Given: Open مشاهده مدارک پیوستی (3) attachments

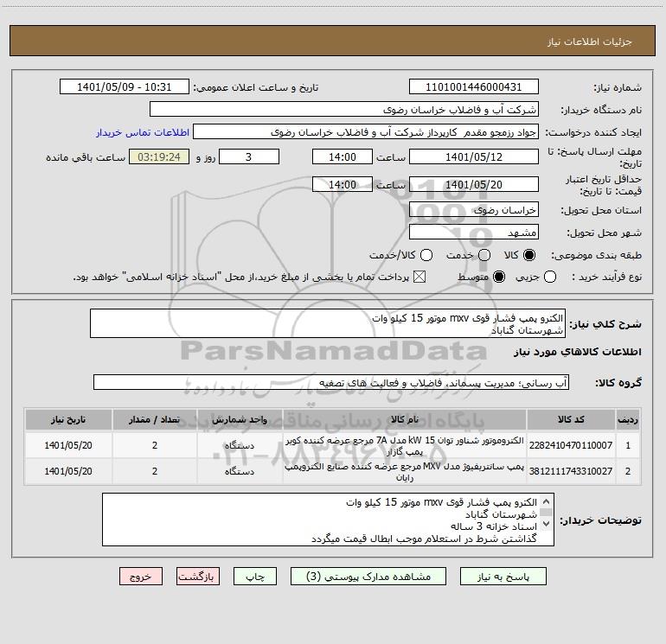Looking at the screenshot, I should pyautogui.click(x=368, y=577).
